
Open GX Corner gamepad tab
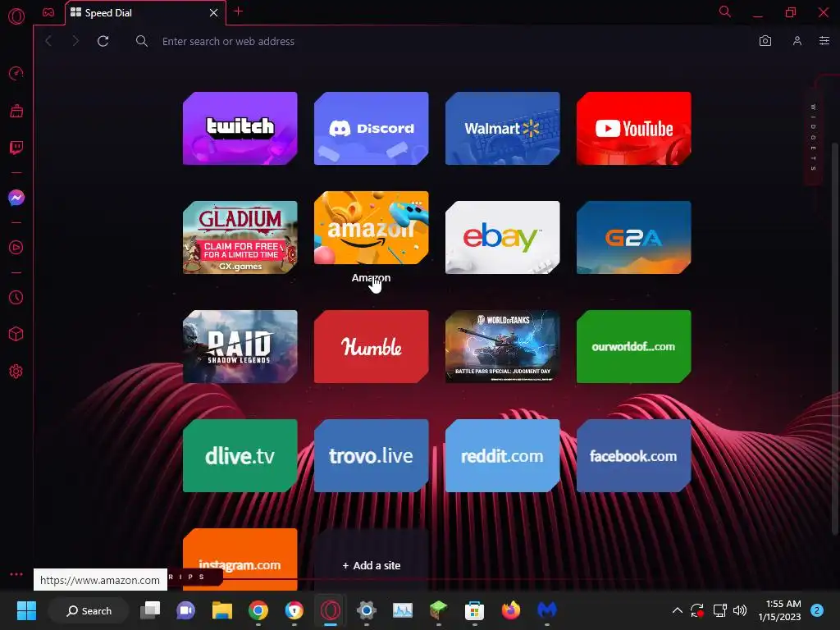(x=48, y=12)
